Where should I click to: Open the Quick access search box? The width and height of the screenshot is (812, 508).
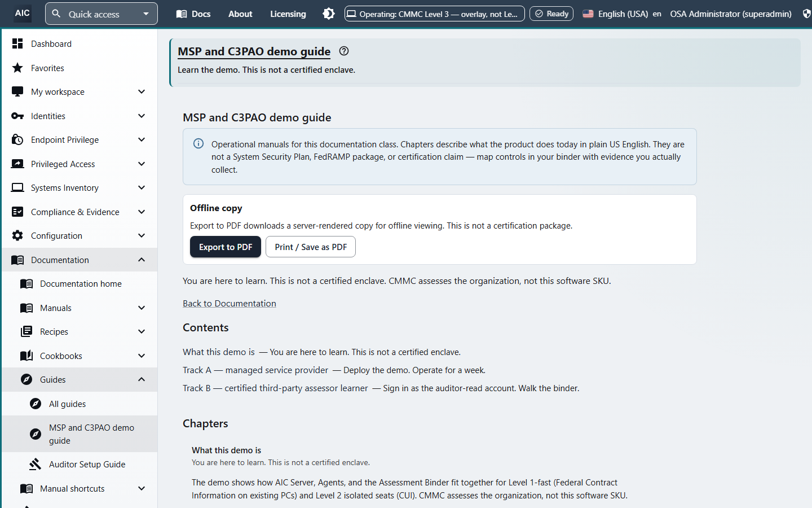[101, 14]
